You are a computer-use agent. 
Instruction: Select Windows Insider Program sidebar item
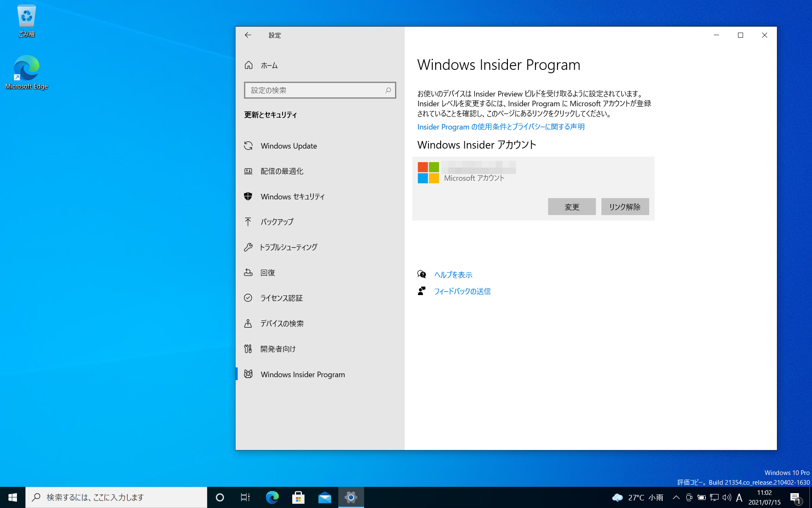click(x=320, y=374)
